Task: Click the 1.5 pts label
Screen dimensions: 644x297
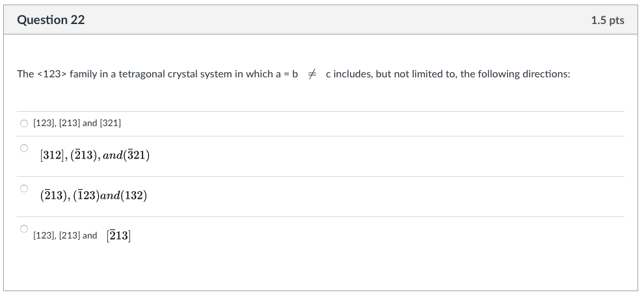Action: [608, 20]
